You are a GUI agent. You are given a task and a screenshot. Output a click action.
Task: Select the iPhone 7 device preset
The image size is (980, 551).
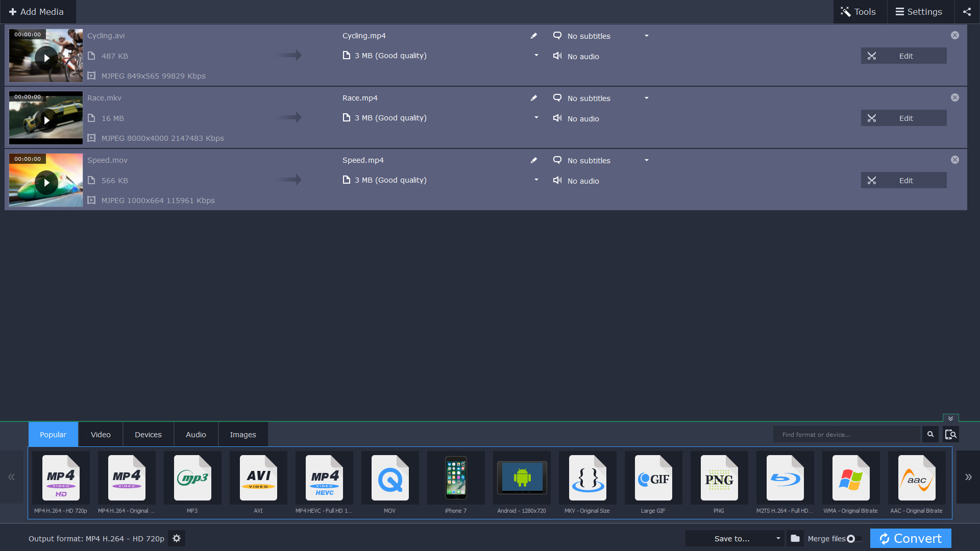[455, 480]
